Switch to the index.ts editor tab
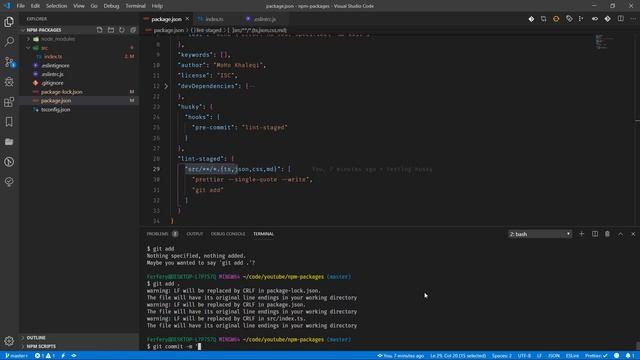This screenshot has width=640, height=360. 214,19
